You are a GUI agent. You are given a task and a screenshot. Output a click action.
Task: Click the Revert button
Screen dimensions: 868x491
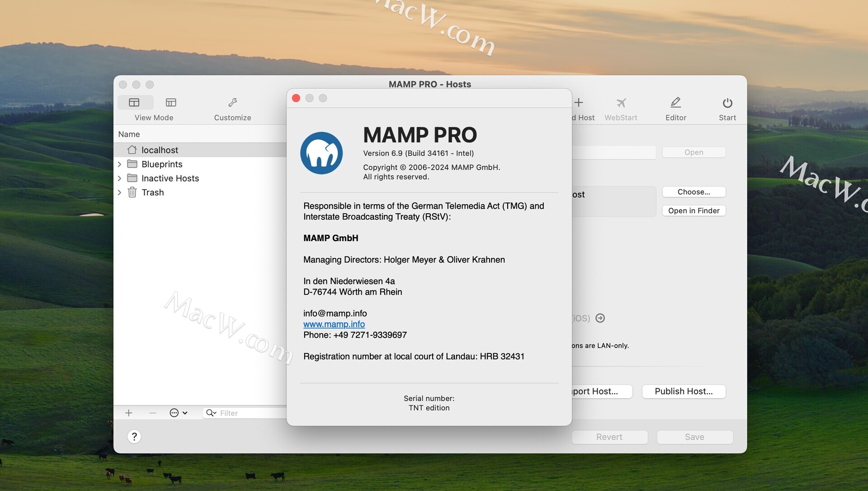click(x=609, y=437)
